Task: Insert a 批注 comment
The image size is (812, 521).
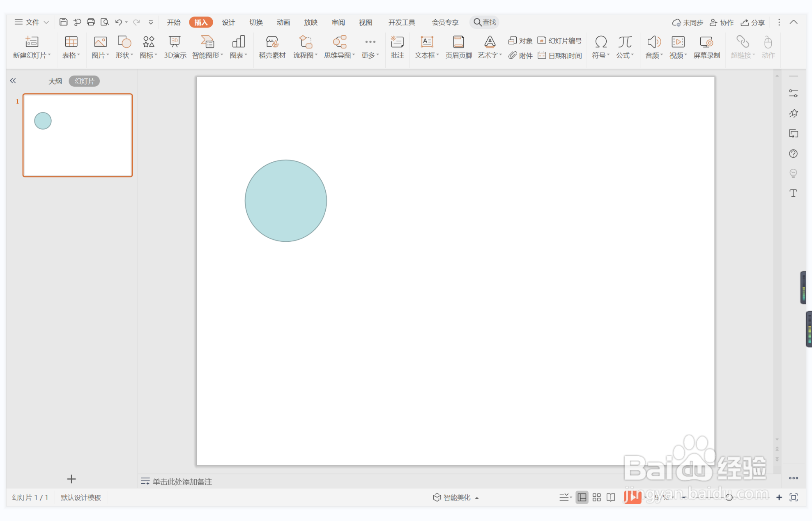Action: click(x=397, y=47)
